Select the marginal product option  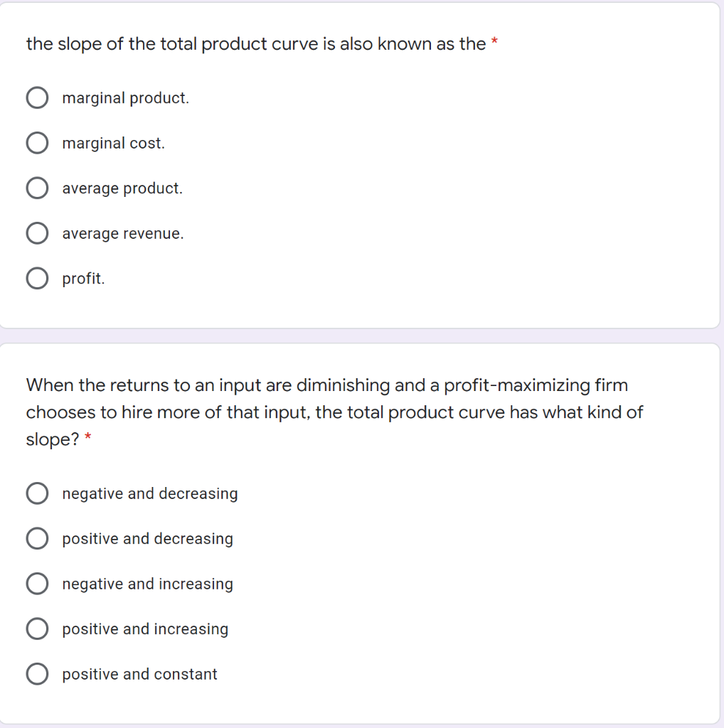pos(37,97)
